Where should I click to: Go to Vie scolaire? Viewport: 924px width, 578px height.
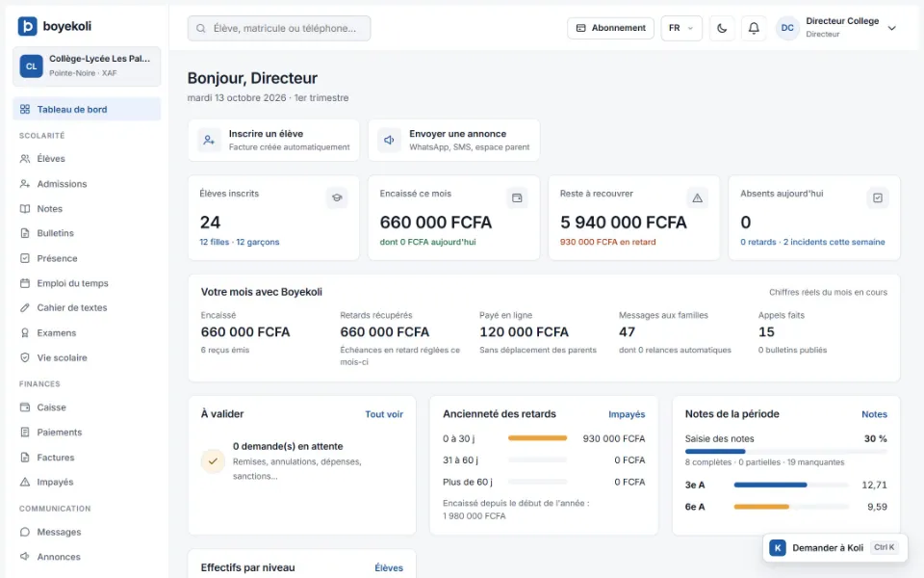point(87,357)
